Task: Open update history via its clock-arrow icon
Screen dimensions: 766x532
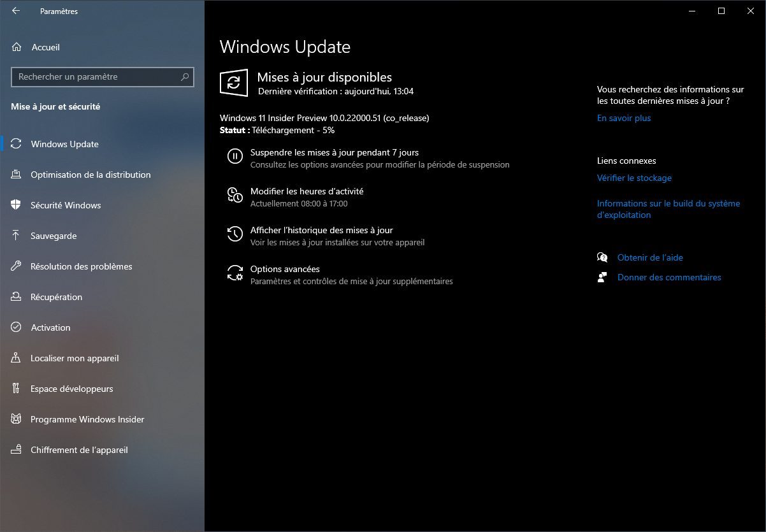Action: tap(235, 234)
